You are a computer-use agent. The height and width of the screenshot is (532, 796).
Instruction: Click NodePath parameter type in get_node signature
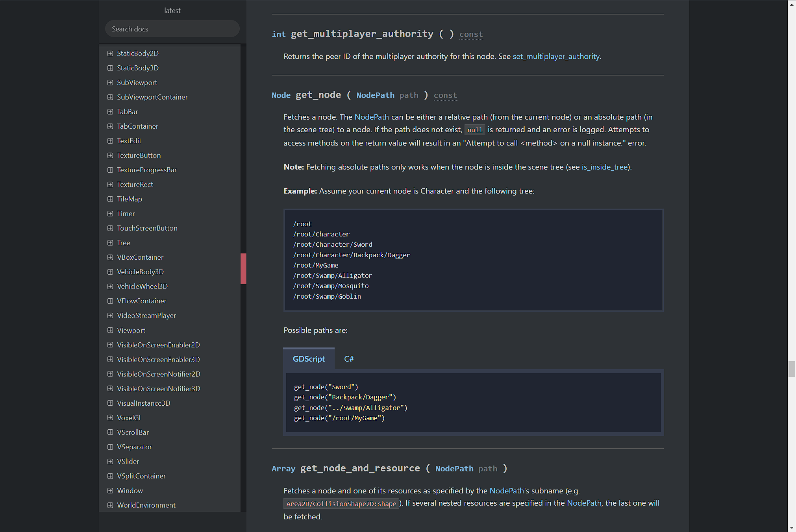click(x=375, y=95)
